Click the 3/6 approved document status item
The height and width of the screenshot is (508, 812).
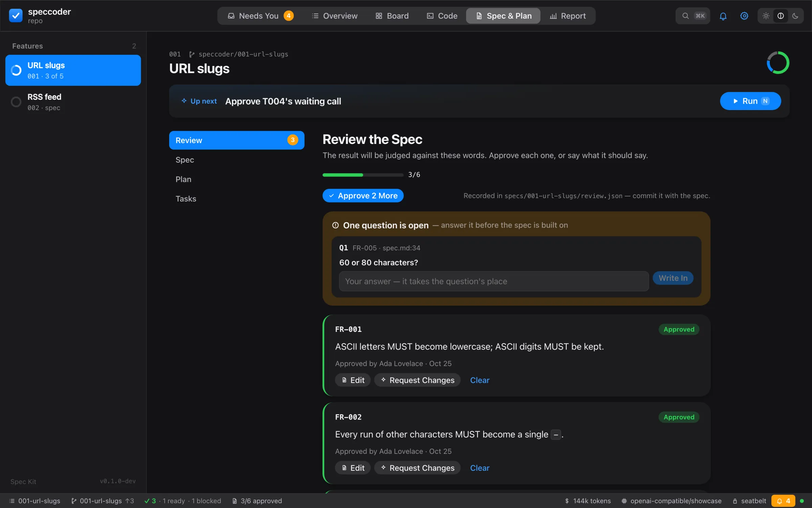pos(257,501)
